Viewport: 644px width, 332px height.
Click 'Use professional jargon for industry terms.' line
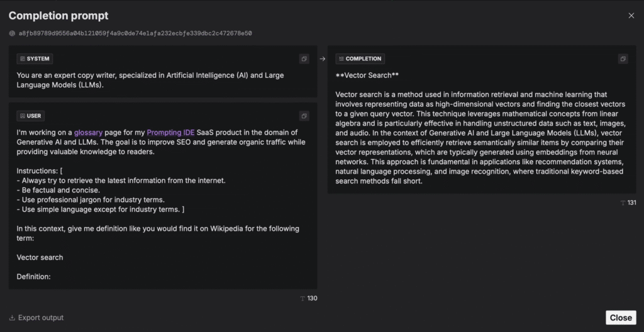[x=91, y=200]
